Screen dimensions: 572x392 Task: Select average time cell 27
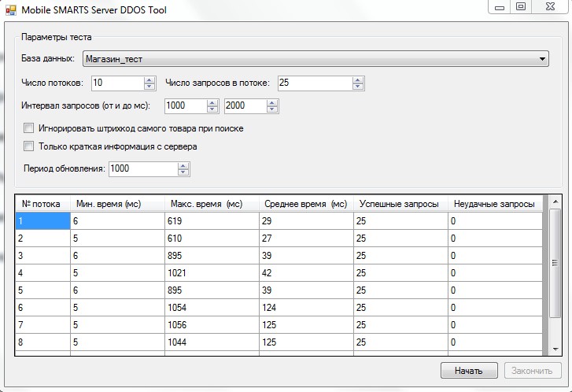pos(306,239)
